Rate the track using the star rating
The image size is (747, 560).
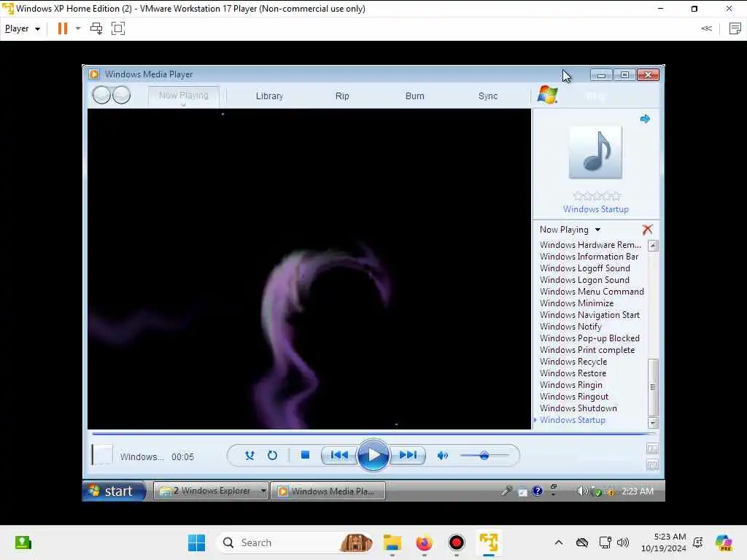click(x=597, y=195)
